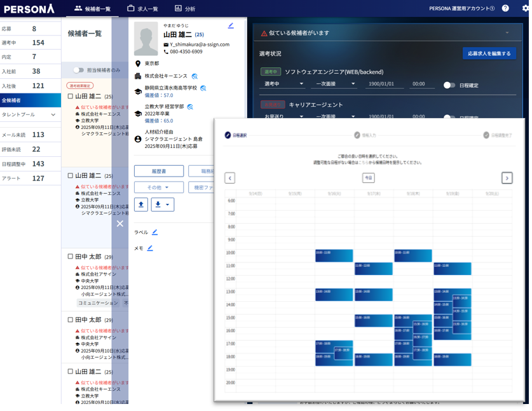Viewport: 532px width, 411px height.
Task: Edit メモ using its pencil icon
Action: point(149,248)
